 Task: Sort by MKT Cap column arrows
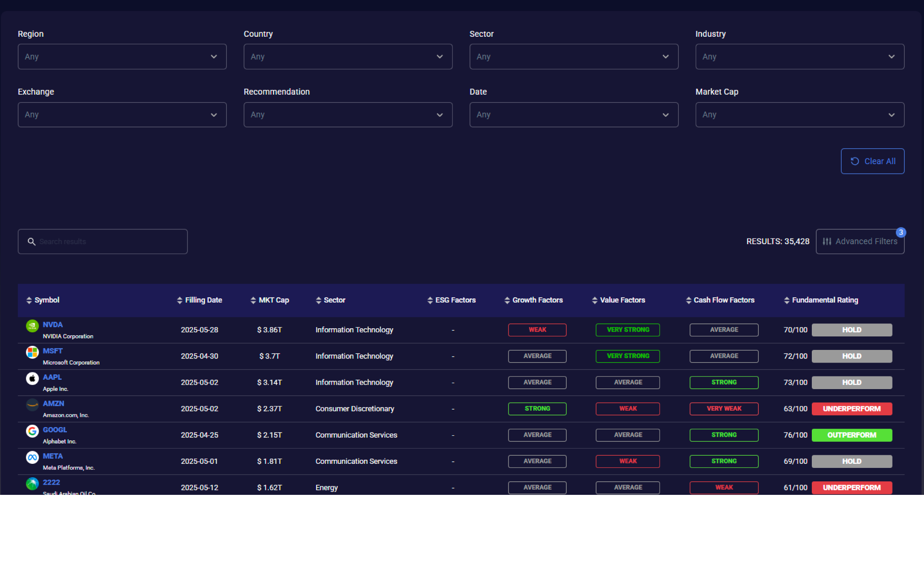(253, 301)
